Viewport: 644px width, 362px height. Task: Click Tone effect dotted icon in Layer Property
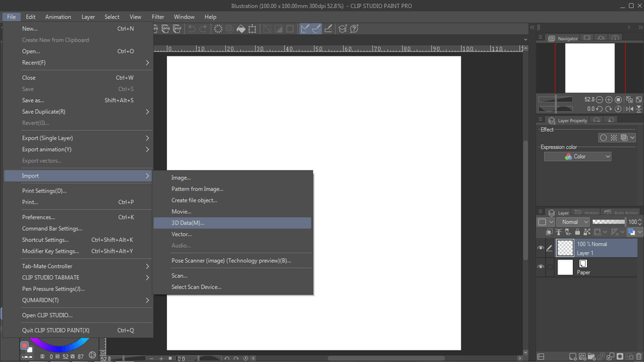(x=614, y=137)
